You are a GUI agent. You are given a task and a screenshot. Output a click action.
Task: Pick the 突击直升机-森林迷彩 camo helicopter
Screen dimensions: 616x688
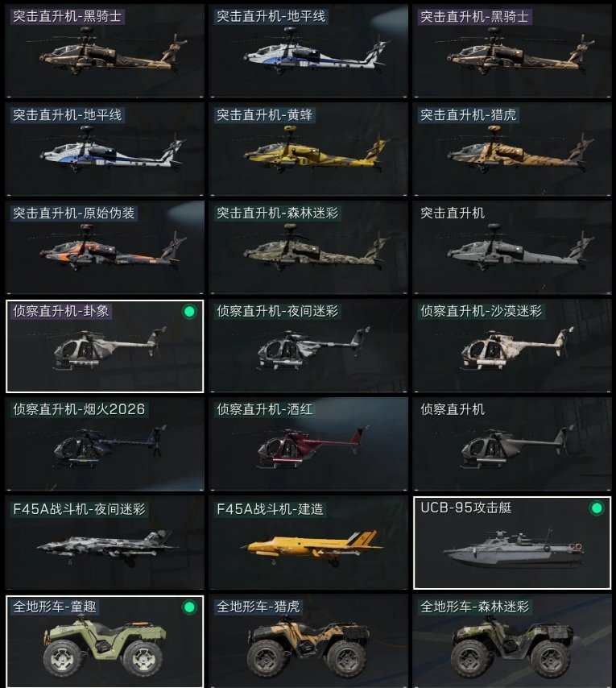coord(308,247)
